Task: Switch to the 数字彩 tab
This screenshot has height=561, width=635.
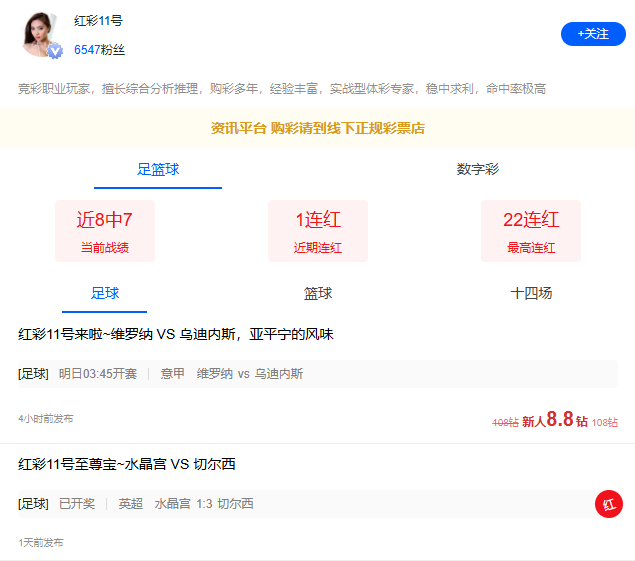Action: click(x=477, y=169)
